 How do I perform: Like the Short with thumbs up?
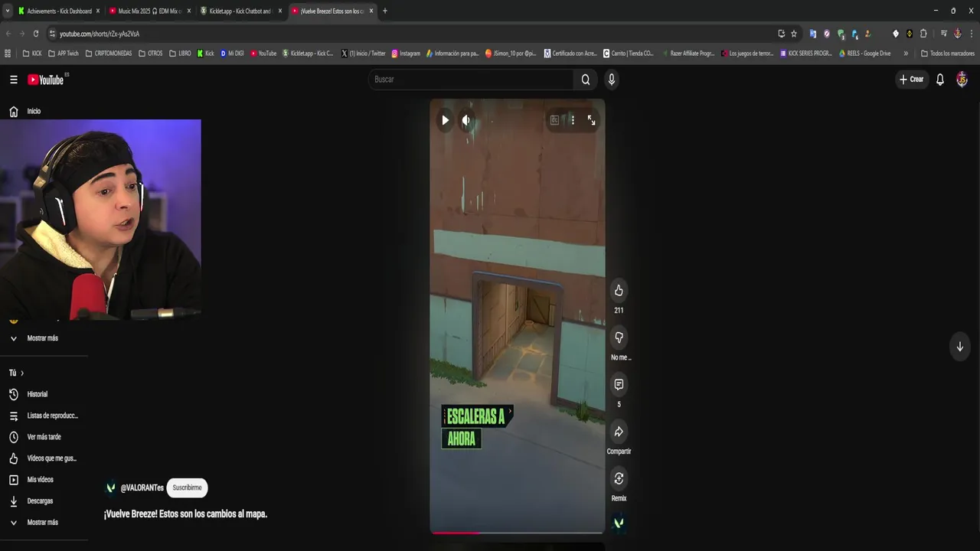coord(619,291)
